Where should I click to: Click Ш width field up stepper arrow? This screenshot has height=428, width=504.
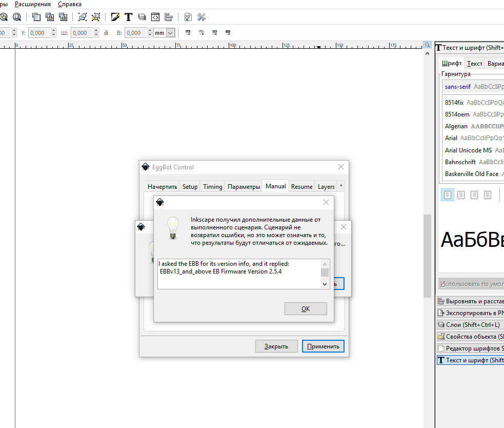96,31
